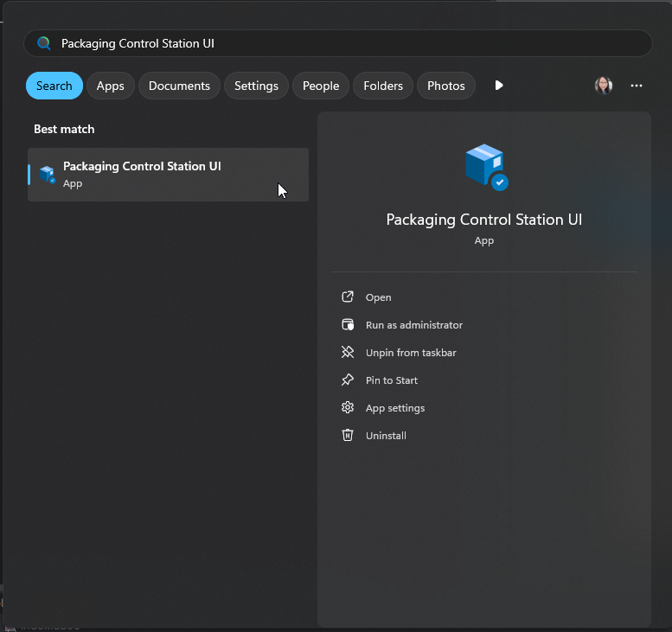Open the user profile avatar
This screenshot has height=632, width=672.
click(604, 86)
